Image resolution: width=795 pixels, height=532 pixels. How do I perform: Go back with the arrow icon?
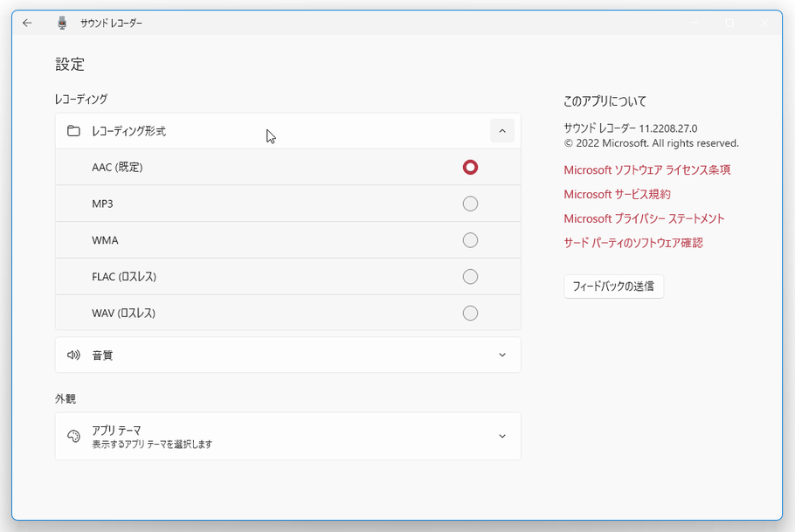click(27, 23)
